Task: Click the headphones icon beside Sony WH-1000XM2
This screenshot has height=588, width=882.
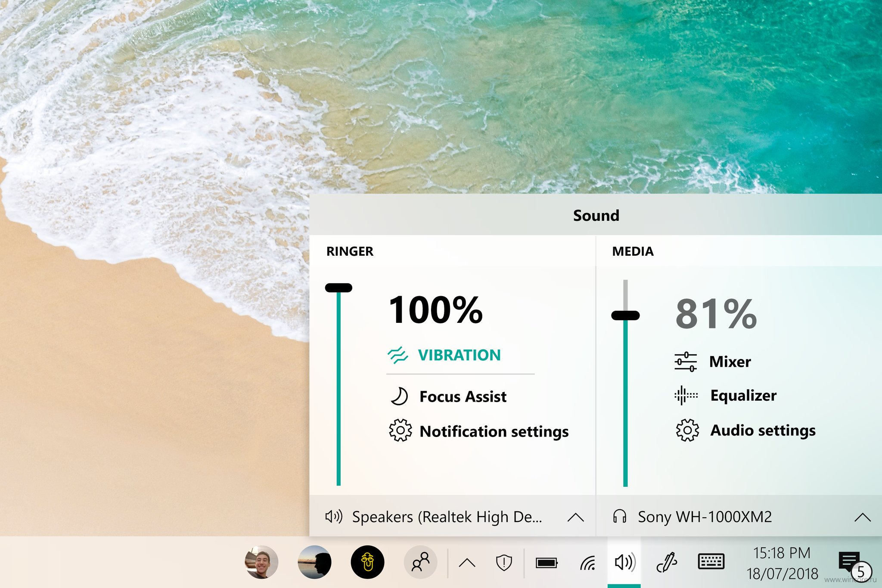Action: 619,516
